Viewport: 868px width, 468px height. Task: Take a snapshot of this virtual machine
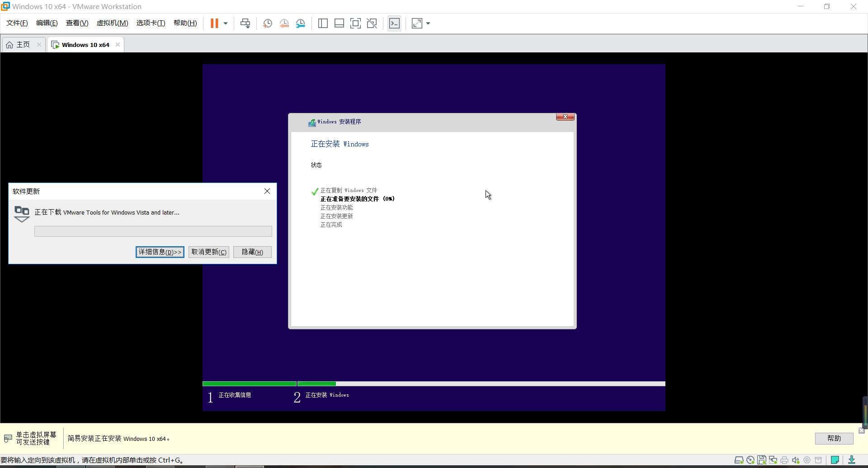coord(268,23)
